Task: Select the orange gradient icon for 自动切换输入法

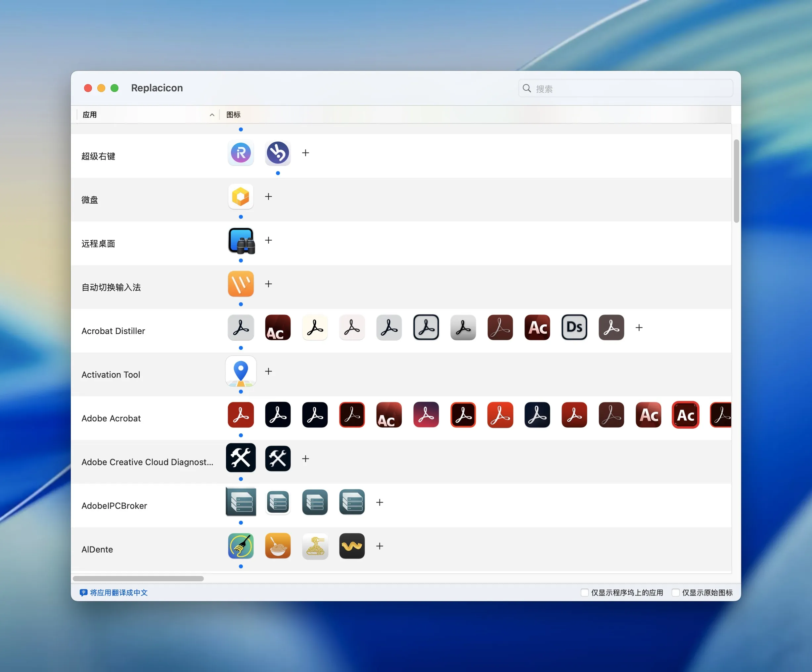Action: click(241, 284)
